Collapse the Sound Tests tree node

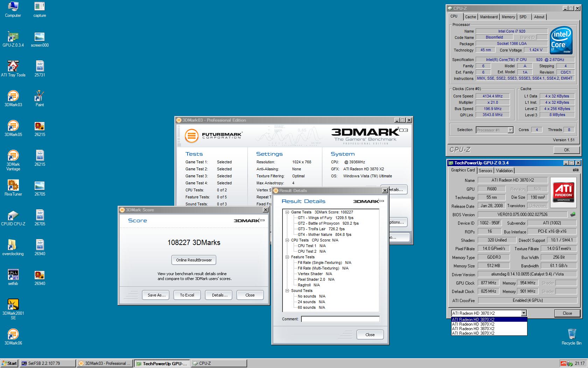tap(287, 291)
